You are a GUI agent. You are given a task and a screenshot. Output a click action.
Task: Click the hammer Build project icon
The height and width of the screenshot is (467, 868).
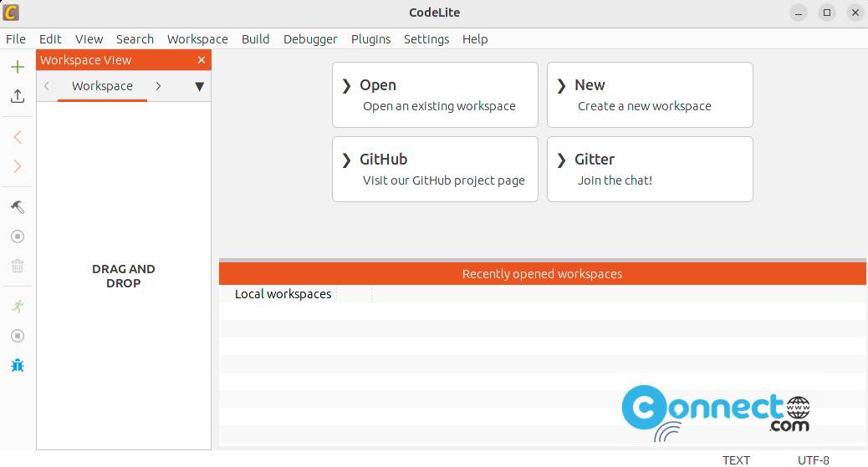coord(18,207)
